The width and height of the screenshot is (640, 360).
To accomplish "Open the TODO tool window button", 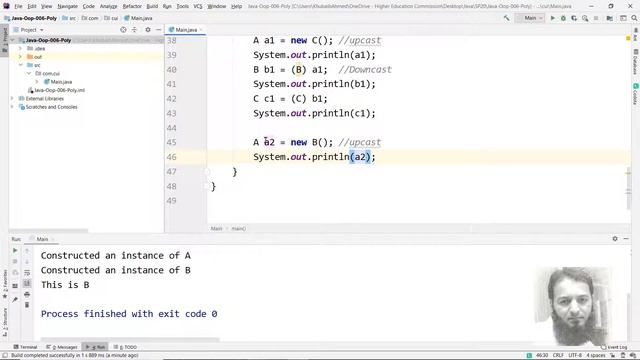I will 125,347.
